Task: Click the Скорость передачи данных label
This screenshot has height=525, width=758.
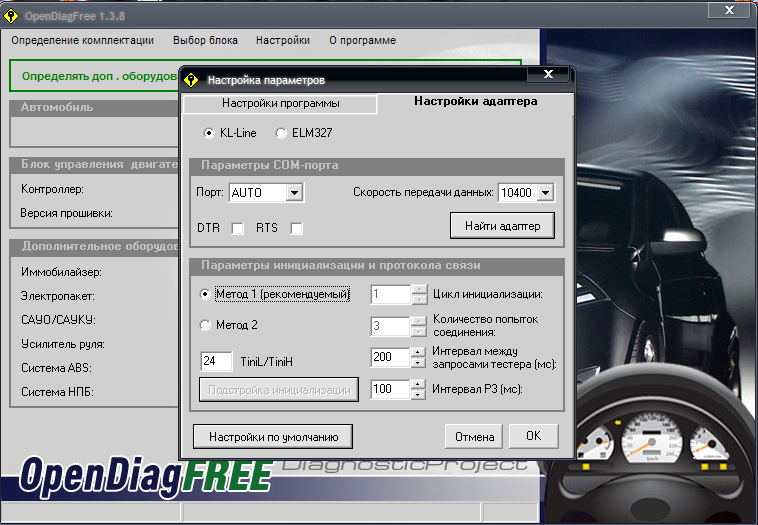Action: (x=423, y=192)
